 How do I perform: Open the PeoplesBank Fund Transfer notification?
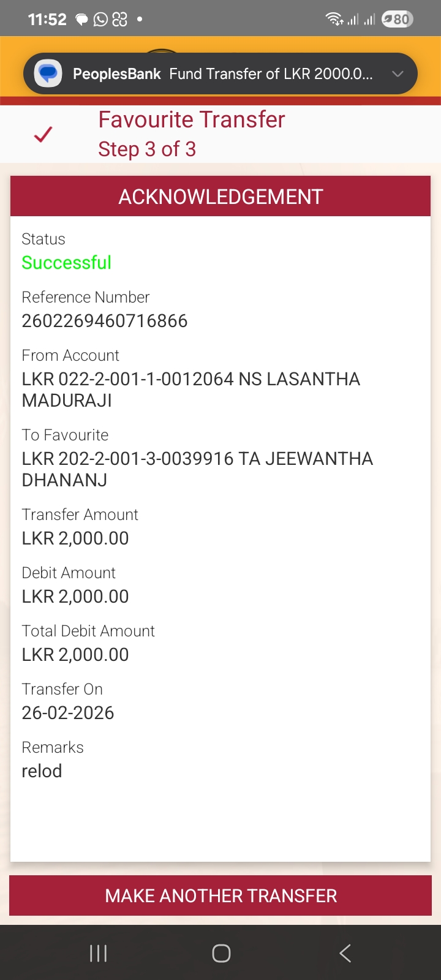click(221, 74)
